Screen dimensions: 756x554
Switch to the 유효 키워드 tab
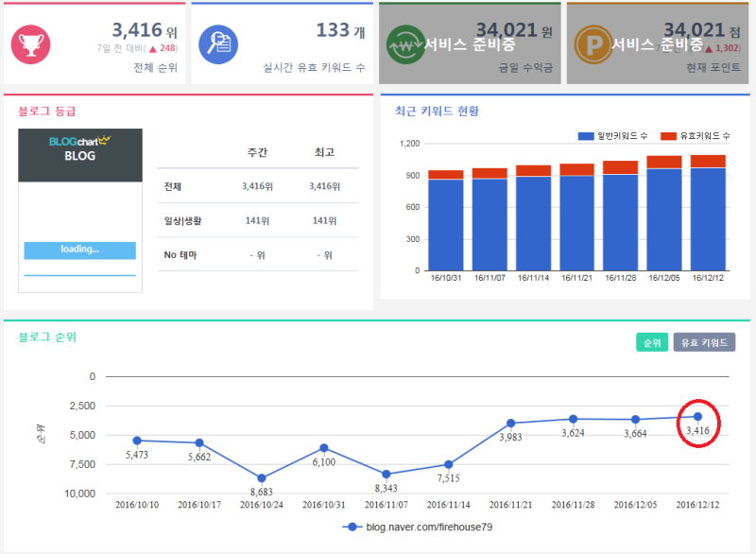point(704,342)
